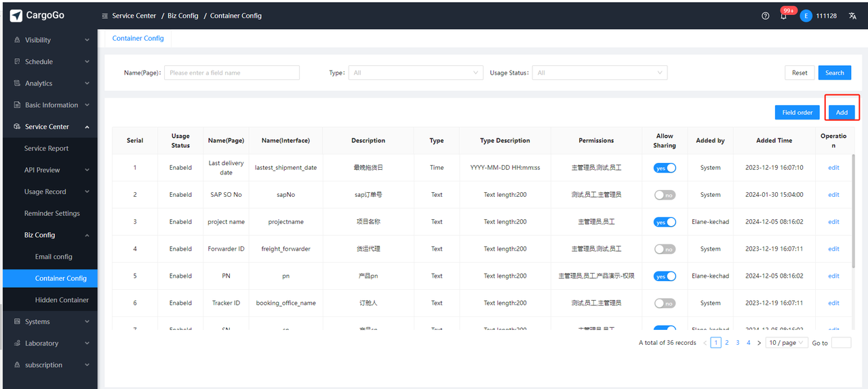Enable Allow Sharing for Tracker ID
This screenshot has width=868, height=389.
coord(665,303)
